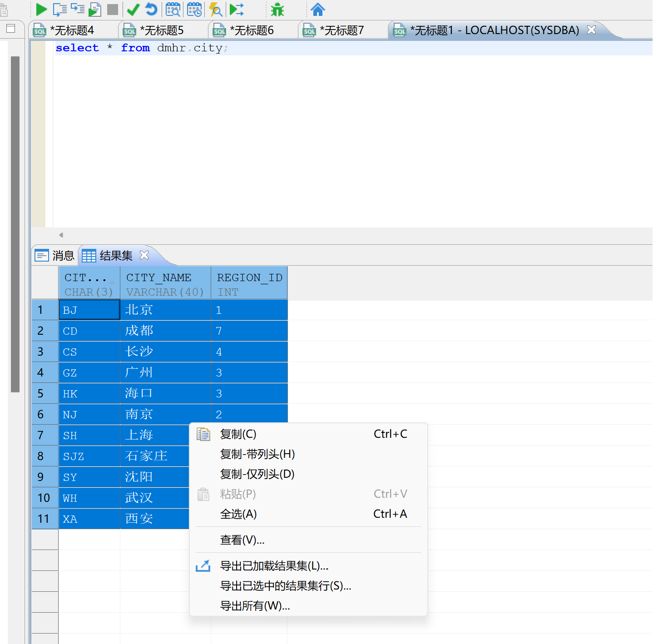Choose 导出已加载结果集(L)... option
This screenshot has height=644, width=653.
[x=308, y=566]
